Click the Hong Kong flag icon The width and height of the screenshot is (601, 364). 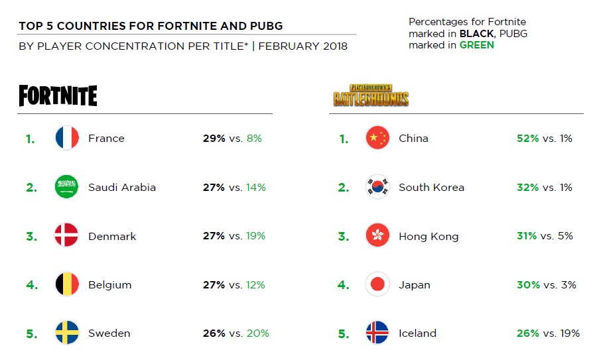tap(377, 236)
